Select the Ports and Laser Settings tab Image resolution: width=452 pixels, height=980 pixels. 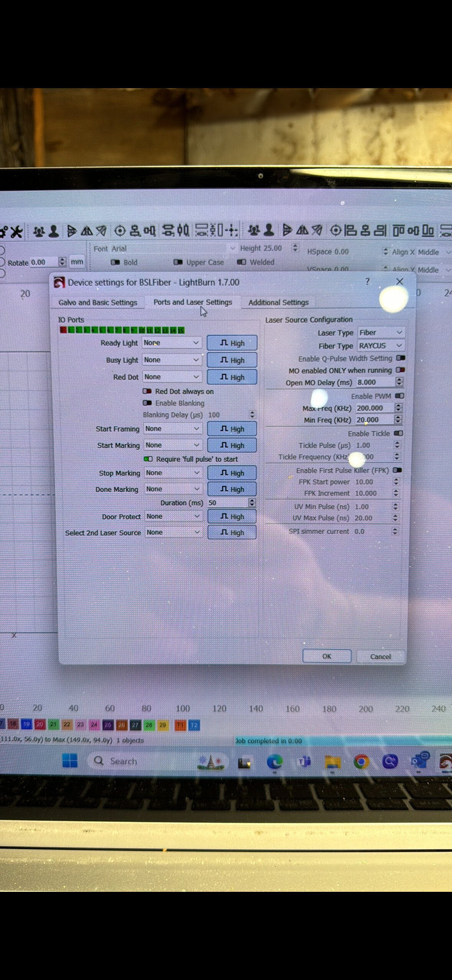click(x=193, y=302)
